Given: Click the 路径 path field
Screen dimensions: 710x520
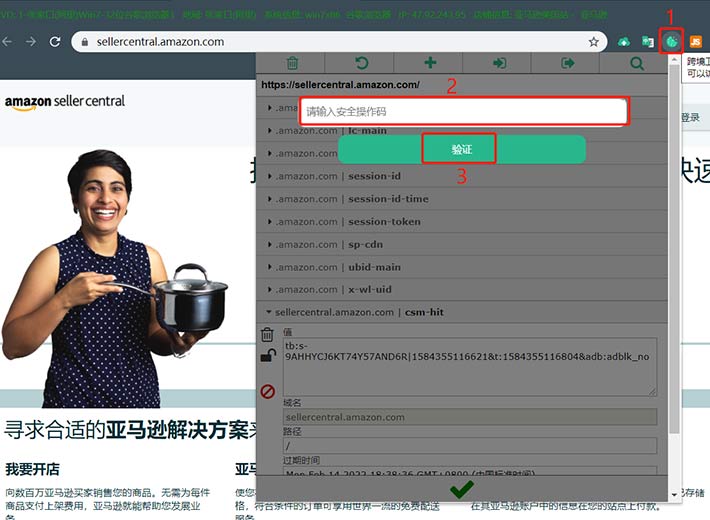Looking at the screenshot, I should click(470, 446).
